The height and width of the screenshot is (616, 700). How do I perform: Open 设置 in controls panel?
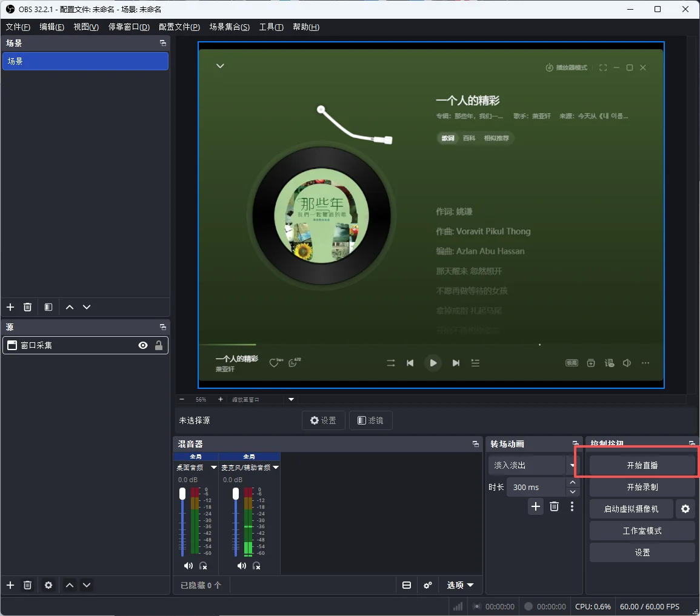click(x=642, y=552)
